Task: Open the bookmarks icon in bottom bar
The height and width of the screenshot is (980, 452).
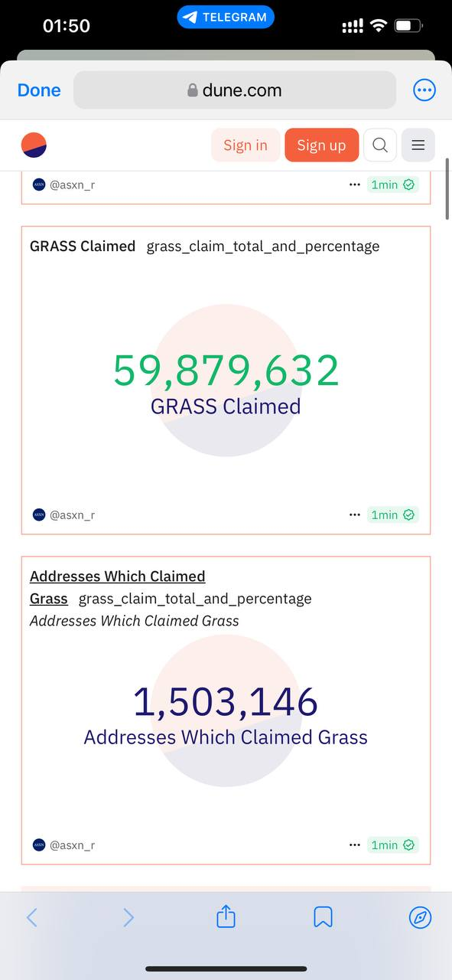Action: (323, 917)
